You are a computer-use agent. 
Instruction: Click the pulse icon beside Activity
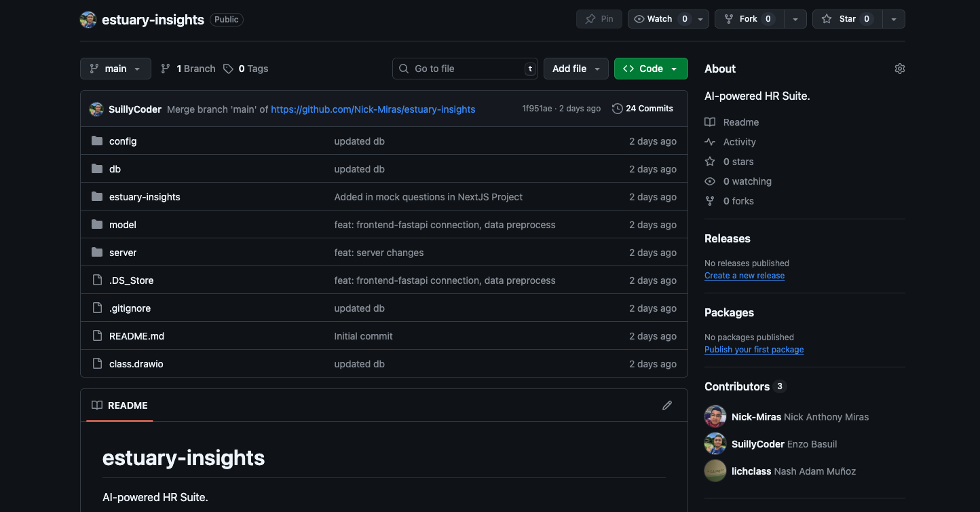[710, 142]
